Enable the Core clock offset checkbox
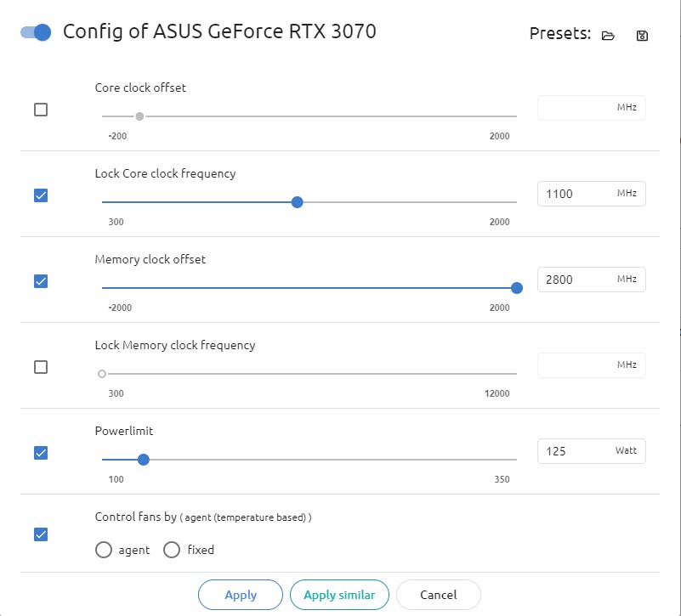The height and width of the screenshot is (616, 681). pos(41,110)
